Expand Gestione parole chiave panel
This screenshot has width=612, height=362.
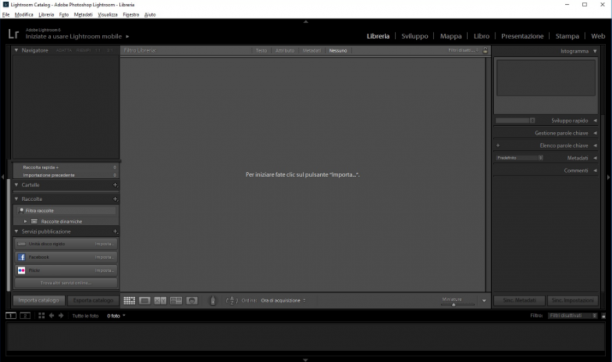(595, 133)
